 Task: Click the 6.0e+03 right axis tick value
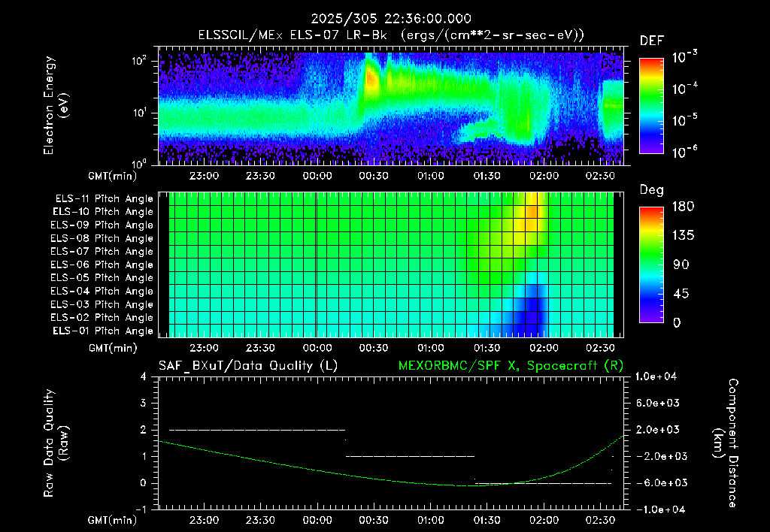pyautogui.click(x=657, y=403)
